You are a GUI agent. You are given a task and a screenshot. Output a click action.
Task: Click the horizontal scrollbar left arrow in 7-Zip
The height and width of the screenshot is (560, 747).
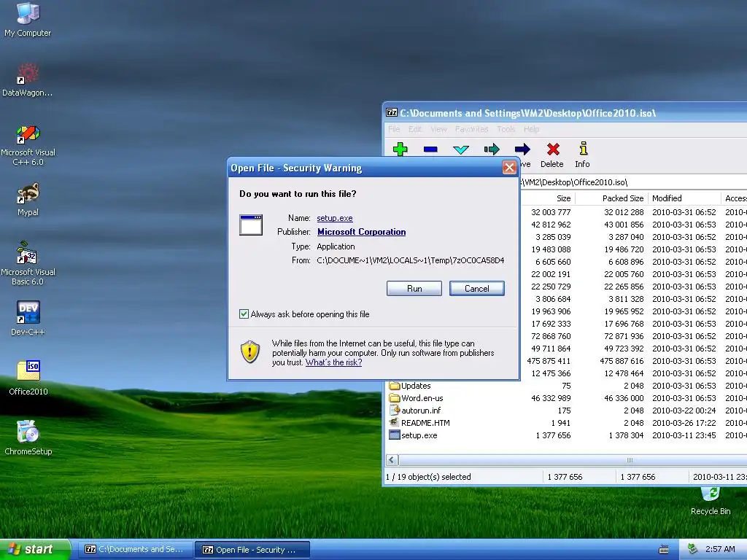tap(392, 460)
